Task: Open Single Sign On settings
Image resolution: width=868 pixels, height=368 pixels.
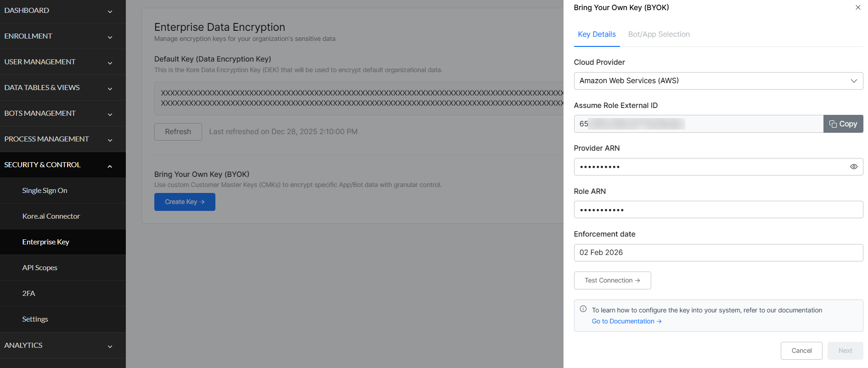Action: 45,191
